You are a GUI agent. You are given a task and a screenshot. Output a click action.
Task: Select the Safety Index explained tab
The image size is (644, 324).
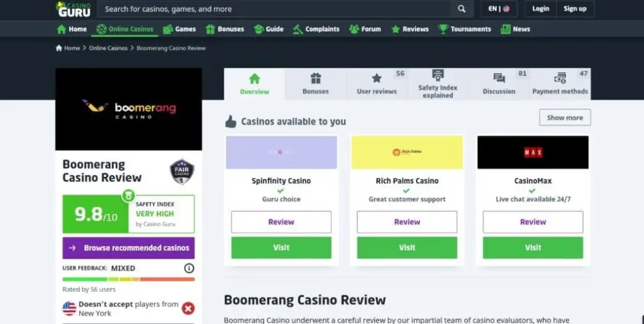click(438, 84)
